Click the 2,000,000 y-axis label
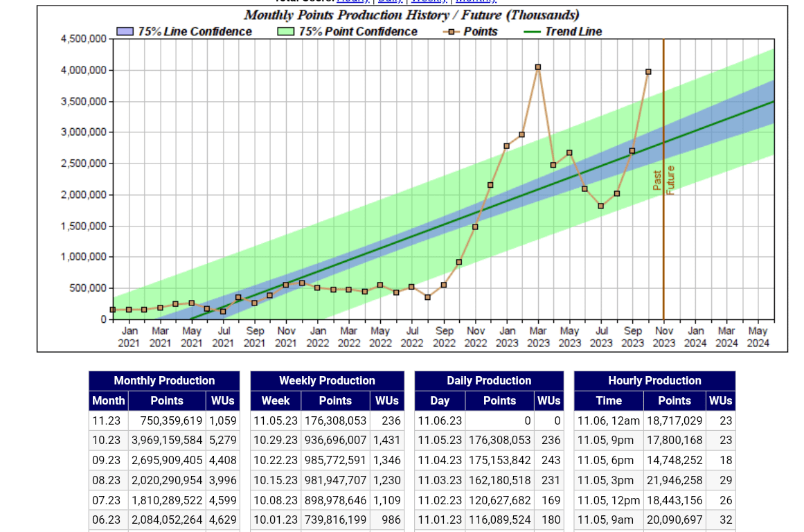This screenshot has height=532, width=804. 84,195
